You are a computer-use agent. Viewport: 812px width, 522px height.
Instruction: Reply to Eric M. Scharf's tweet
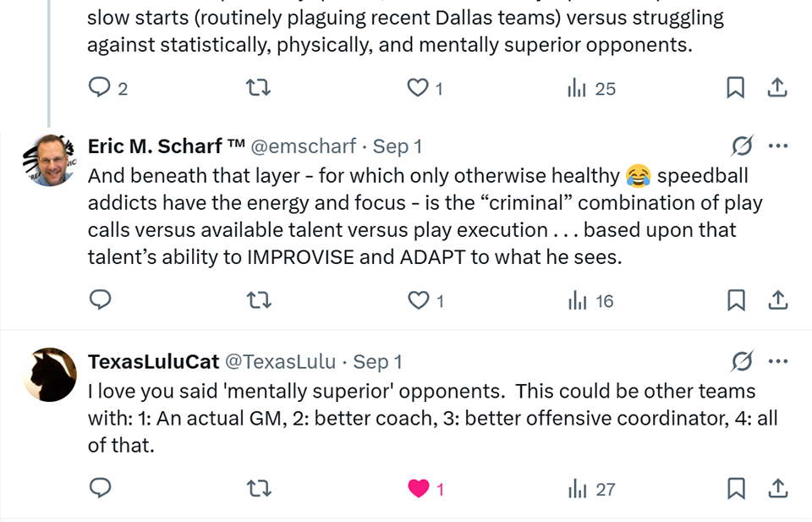(x=100, y=300)
